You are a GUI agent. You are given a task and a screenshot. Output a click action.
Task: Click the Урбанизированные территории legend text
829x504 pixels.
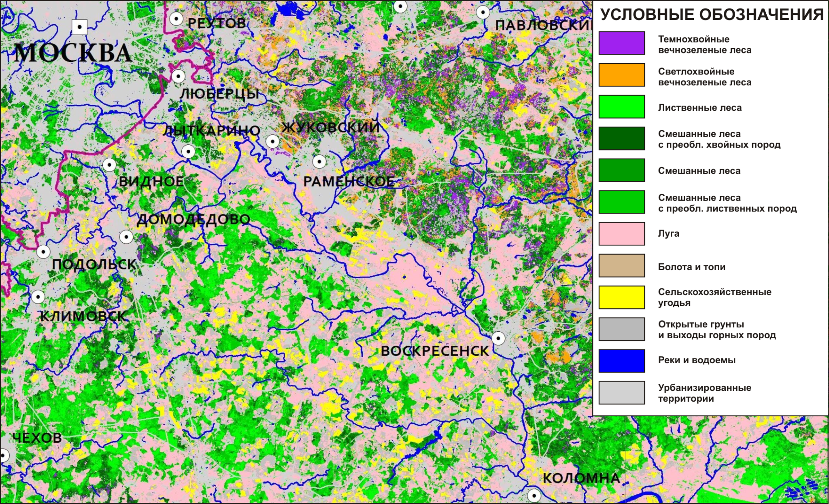[705, 393]
